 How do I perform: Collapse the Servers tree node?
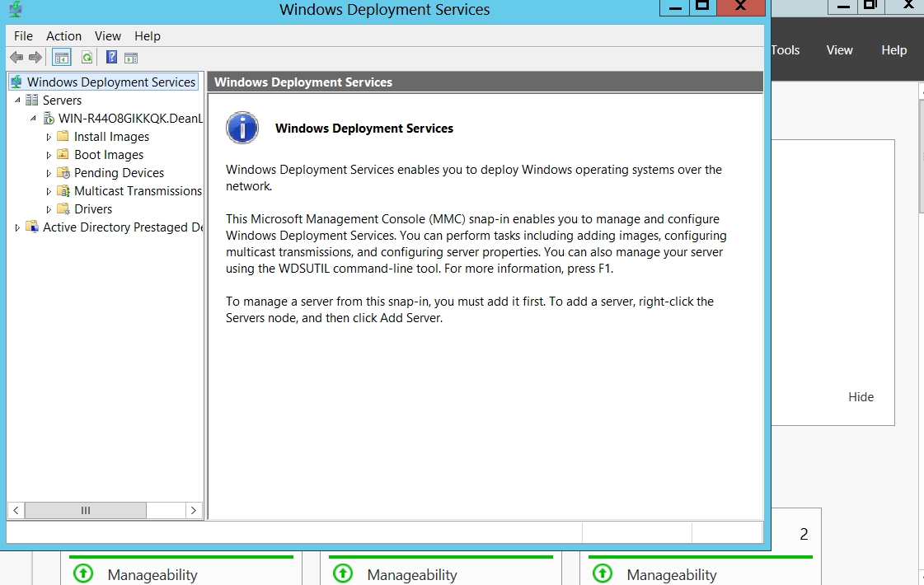(18, 100)
